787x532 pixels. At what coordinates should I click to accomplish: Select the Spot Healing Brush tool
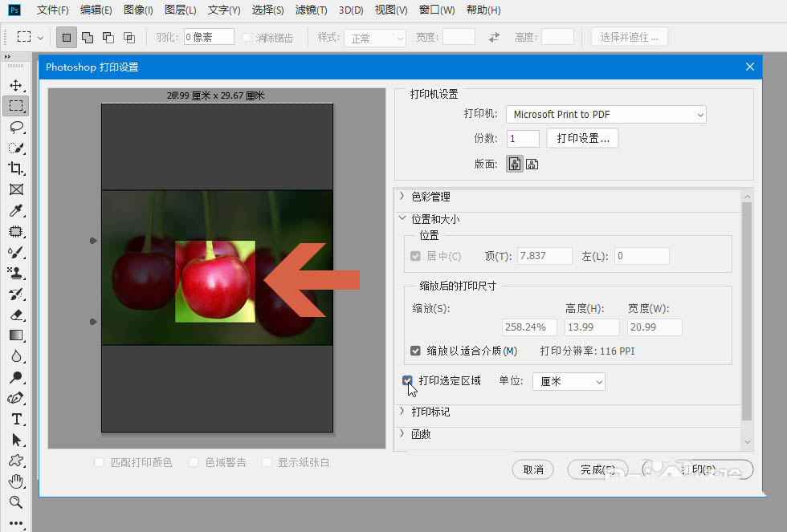16,232
